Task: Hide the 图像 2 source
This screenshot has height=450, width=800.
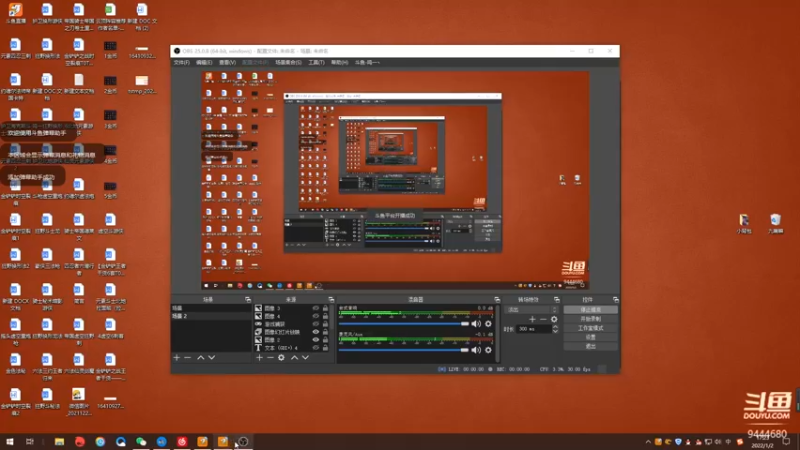Action: pyautogui.click(x=316, y=340)
